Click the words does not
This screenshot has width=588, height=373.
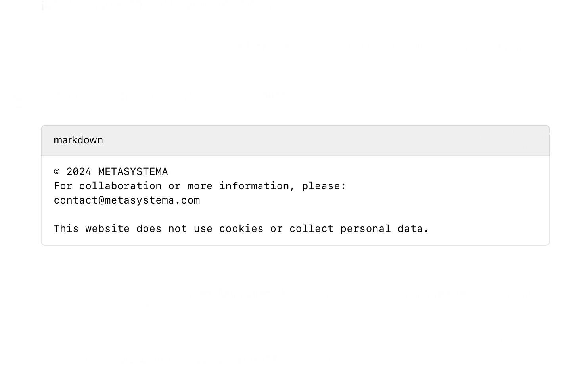[162, 229]
